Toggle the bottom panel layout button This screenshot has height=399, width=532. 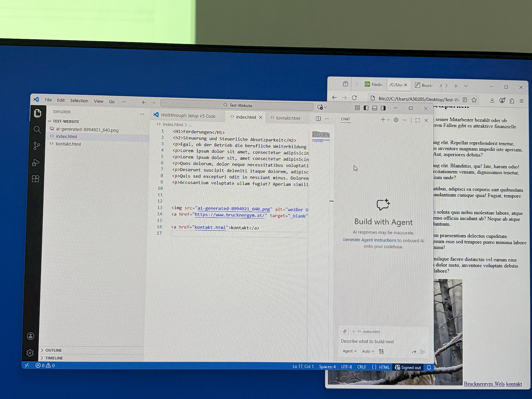pyautogui.click(x=375, y=108)
